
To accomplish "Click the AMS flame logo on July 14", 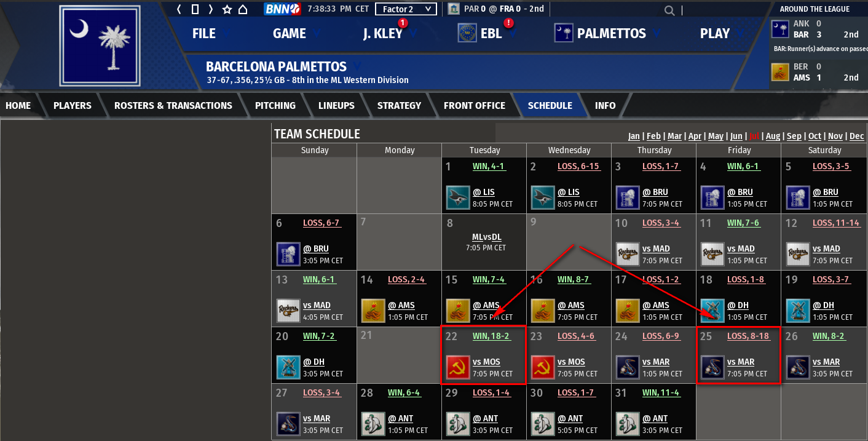I will [x=373, y=311].
